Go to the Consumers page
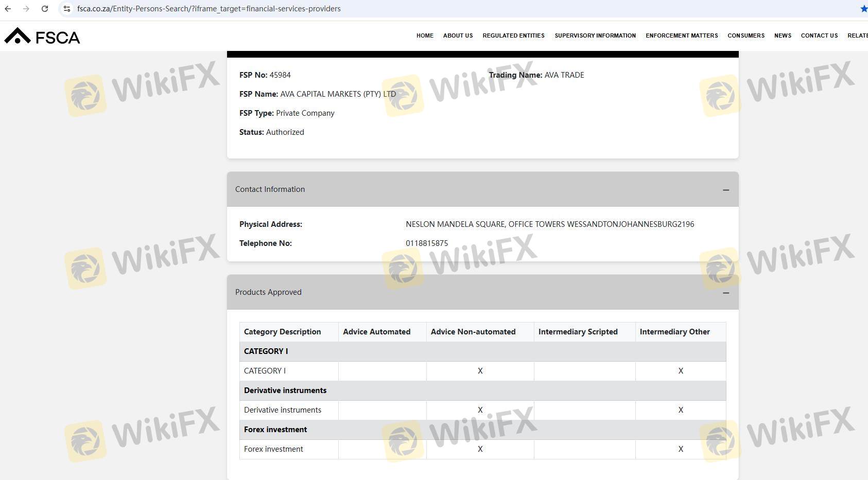Image resolution: width=868 pixels, height=480 pixels. [x=745, y=35]
